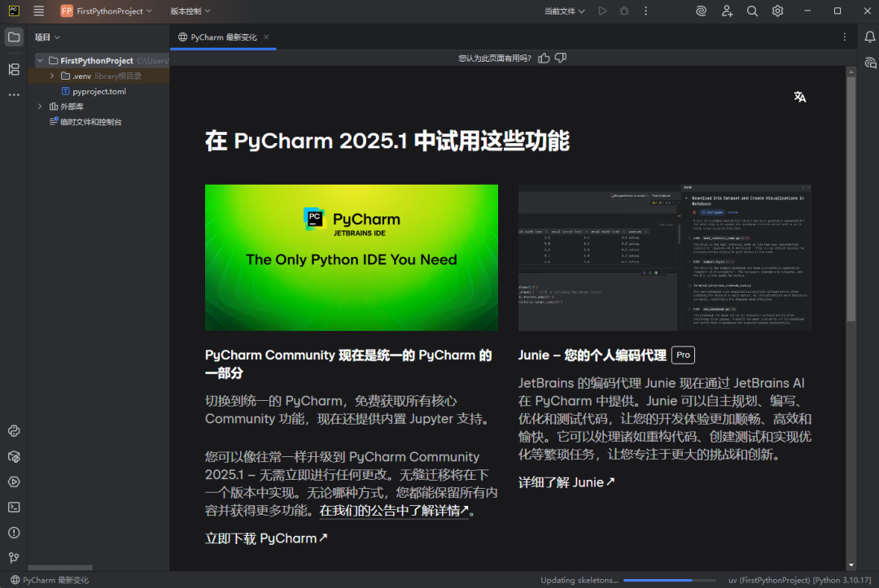Start a Code With Me session
The image size is (879, 588).
[727, 11]
